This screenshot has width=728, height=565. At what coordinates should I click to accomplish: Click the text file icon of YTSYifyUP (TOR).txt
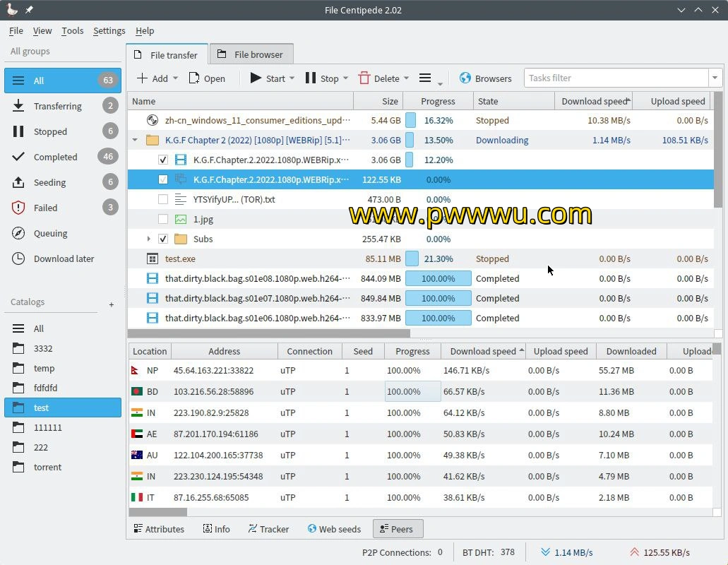pyautogui.click(x=181, y=200)
